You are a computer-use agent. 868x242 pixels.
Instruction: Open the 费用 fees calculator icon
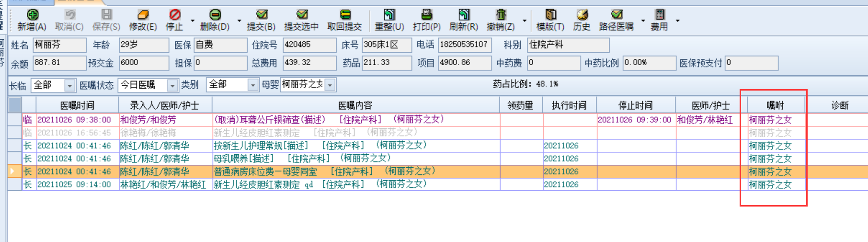tap(660, 15)
